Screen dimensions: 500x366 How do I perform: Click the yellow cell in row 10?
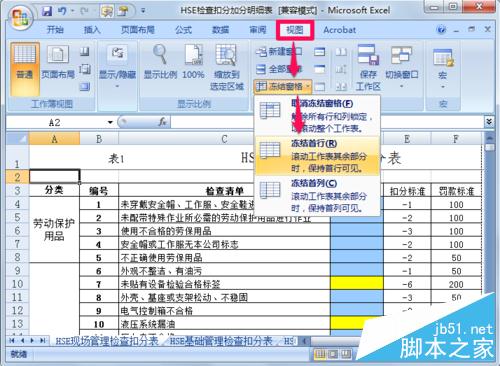(x=357, y=283)
